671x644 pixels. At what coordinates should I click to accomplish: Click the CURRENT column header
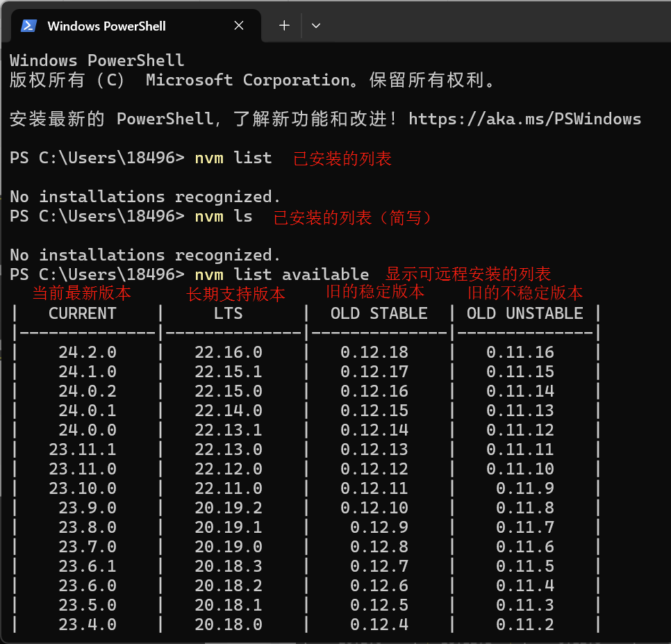click(x=82, y=313)
